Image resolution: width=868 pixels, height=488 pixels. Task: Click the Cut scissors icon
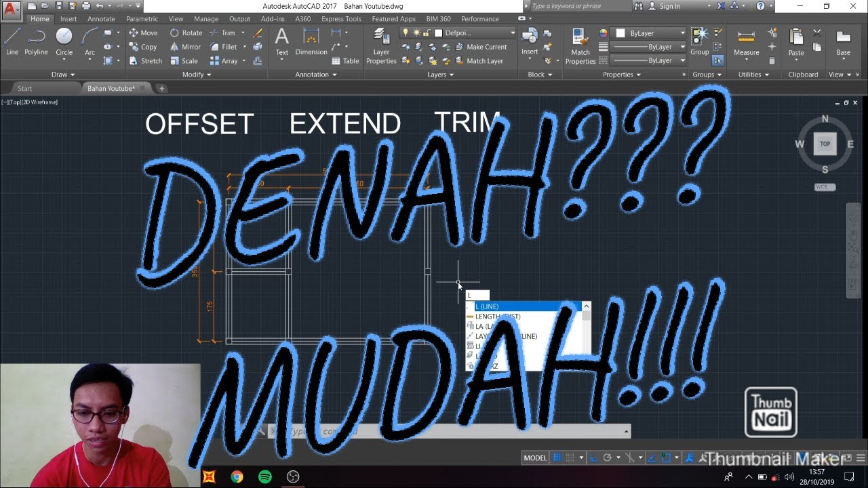click(817, 33)
